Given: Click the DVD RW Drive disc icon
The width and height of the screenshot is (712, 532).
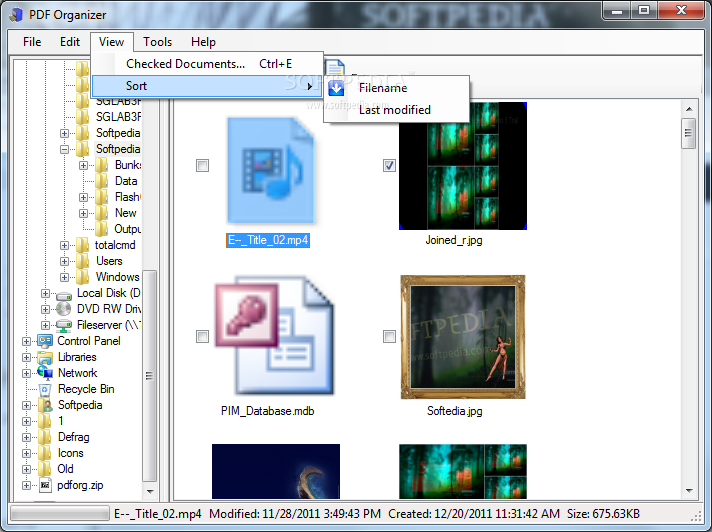Looking at the screenshot, I should click(x=64, y=309).
